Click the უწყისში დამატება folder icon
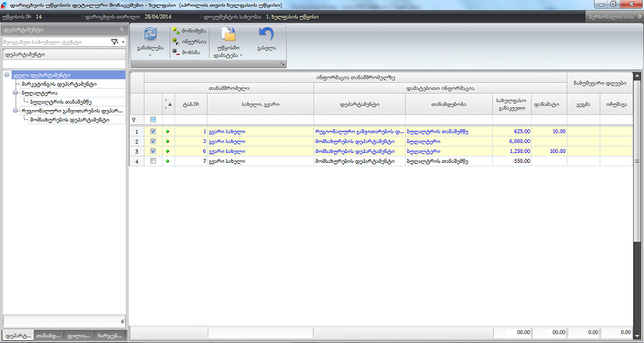 [x=229, y=34]
